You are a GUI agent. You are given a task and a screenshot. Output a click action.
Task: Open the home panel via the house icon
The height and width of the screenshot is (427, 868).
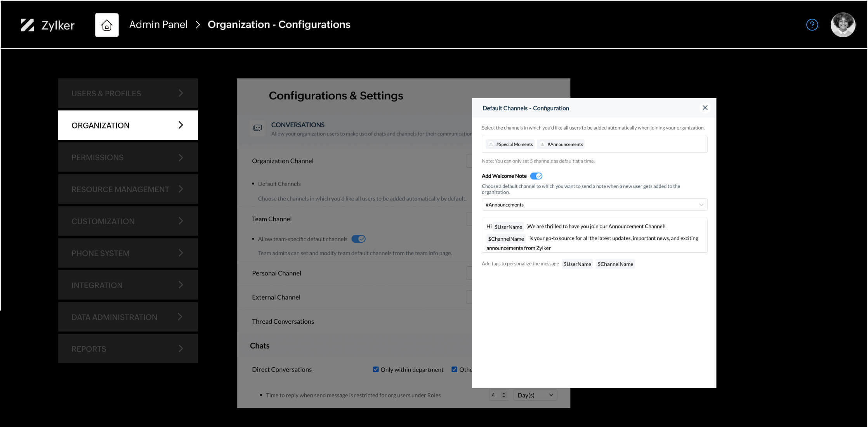106,24
